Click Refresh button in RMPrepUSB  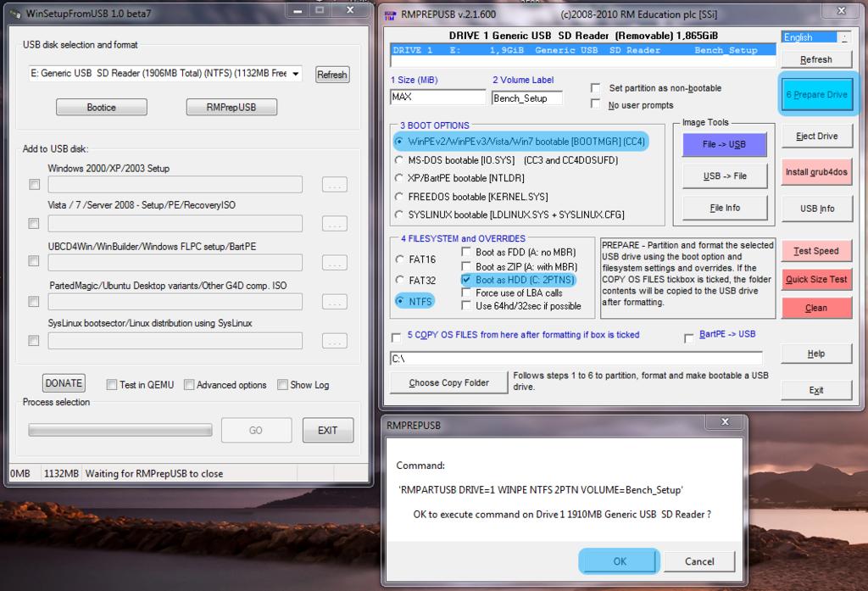click(816, 59)
